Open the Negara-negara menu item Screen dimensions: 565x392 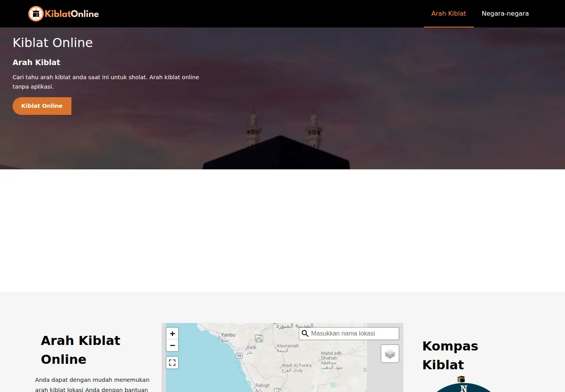[505, 14]
